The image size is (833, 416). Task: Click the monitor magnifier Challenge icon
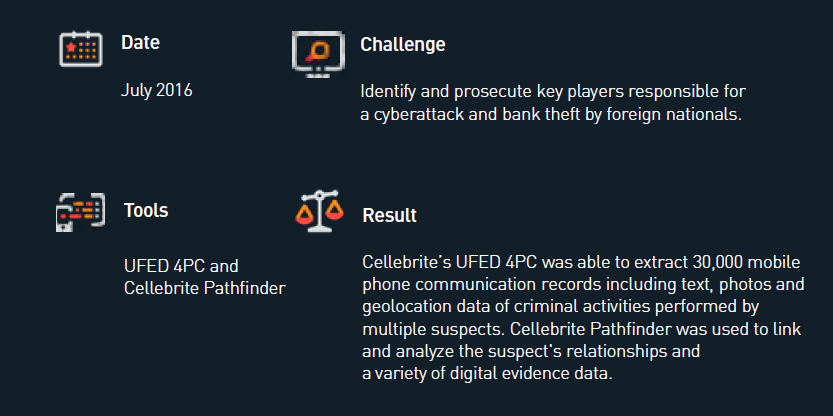[318, 54]
